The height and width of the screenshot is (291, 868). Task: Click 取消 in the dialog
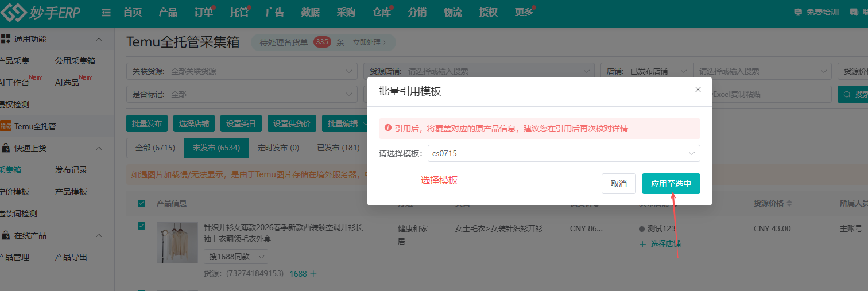619,184
